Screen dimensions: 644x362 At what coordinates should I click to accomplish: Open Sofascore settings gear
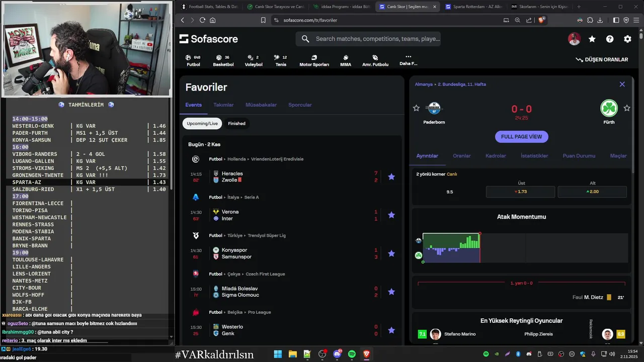coord(627,39)
